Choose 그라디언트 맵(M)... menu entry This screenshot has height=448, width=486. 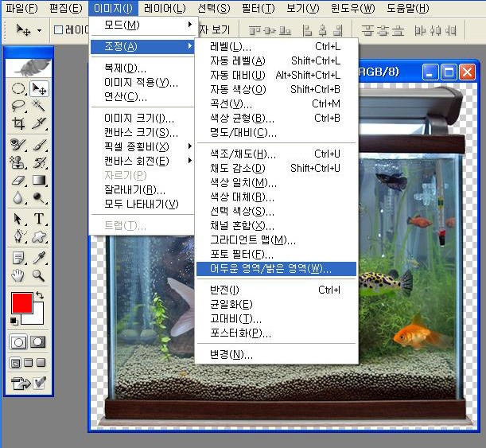[x=276, y=240]
